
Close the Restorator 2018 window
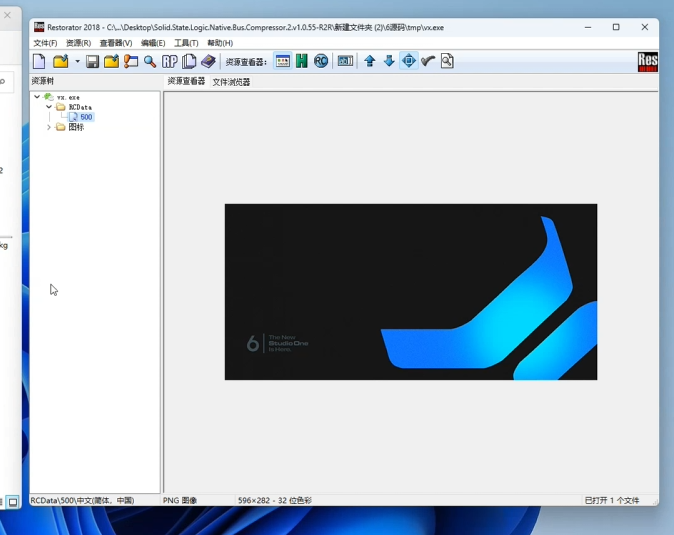(x=644, y=27)
